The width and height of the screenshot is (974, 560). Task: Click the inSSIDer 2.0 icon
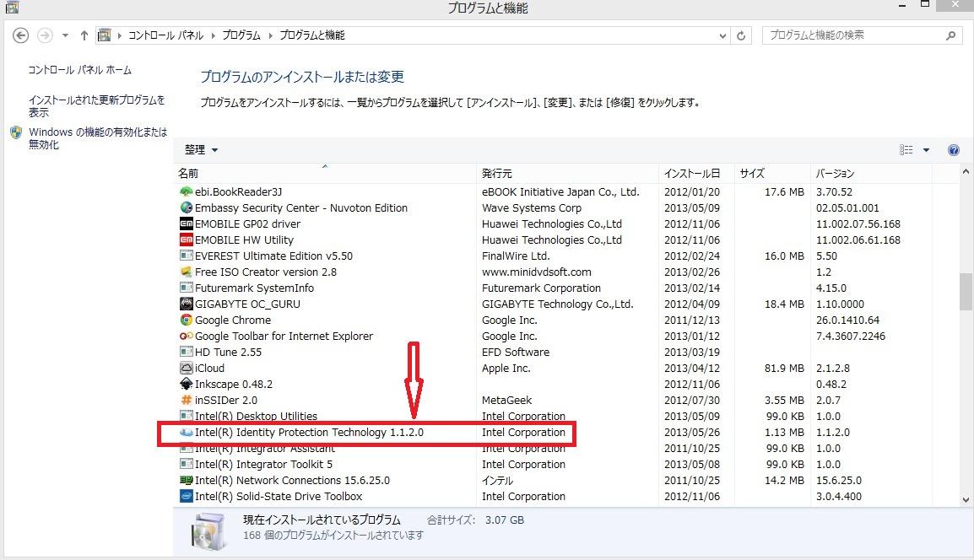click(186, 400)
